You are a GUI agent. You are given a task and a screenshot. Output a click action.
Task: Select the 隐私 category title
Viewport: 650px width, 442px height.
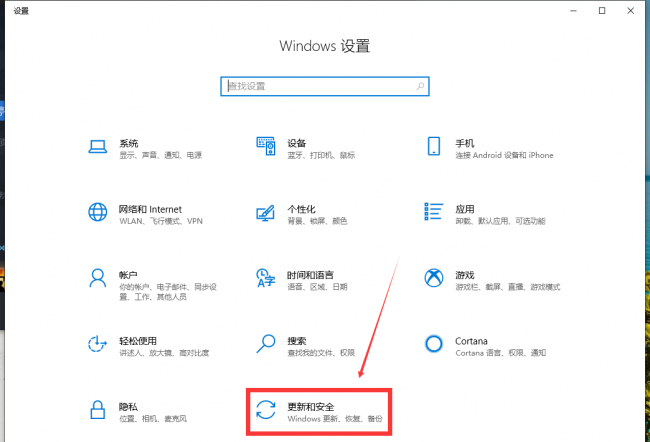pyautogui.click(x=129, y=407)
